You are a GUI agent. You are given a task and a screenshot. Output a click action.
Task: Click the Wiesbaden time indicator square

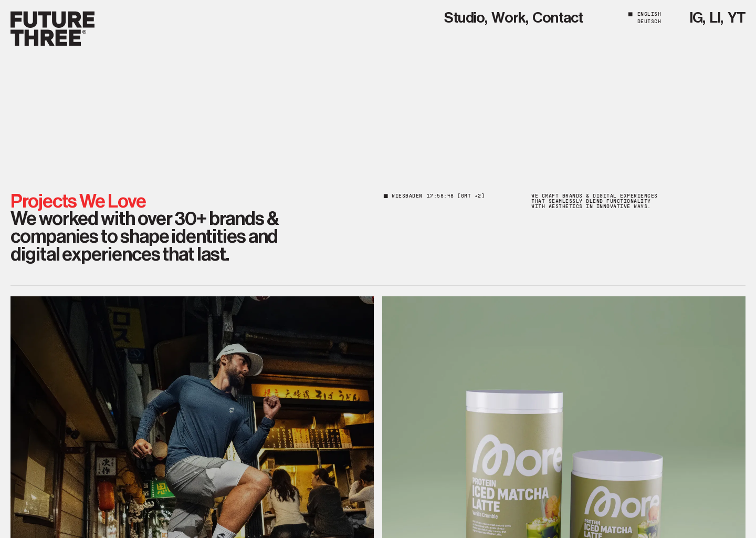point(386,196)
